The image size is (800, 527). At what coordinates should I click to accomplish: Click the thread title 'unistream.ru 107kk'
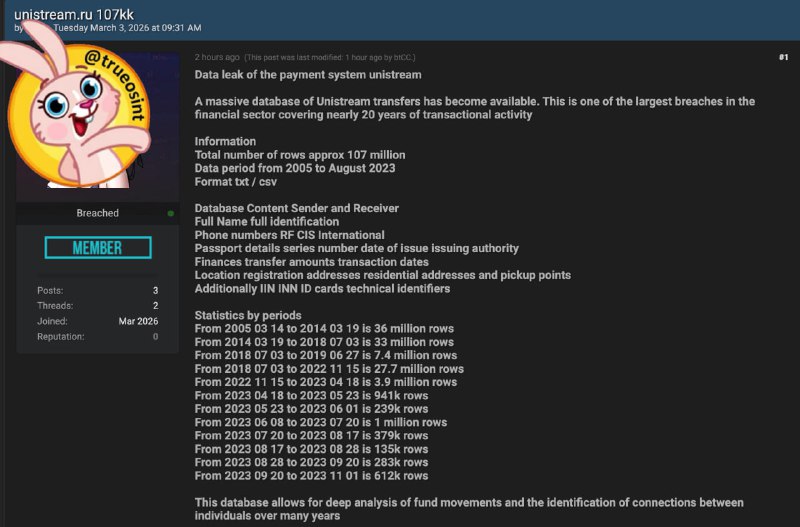tap(74, 14)
